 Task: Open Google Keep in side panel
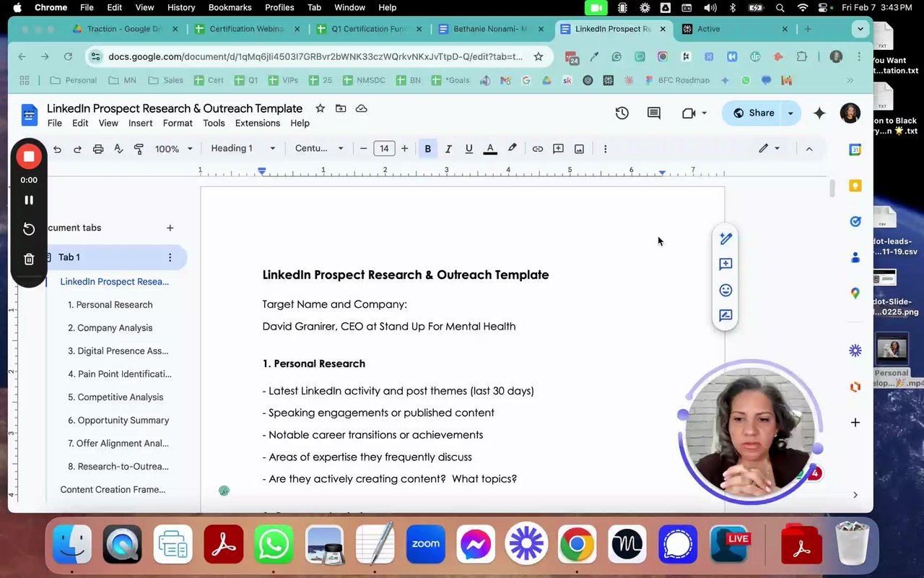pyautogui.click(x=855, y=186)
